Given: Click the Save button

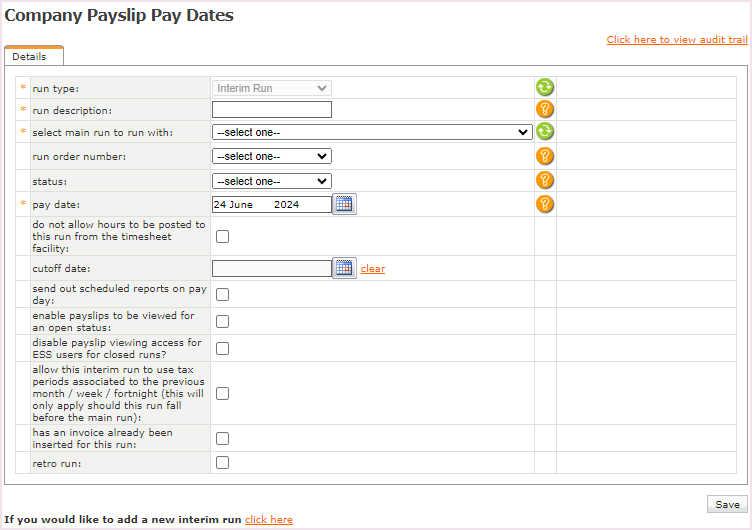Looking at the screenshot, I should [727, 505].
